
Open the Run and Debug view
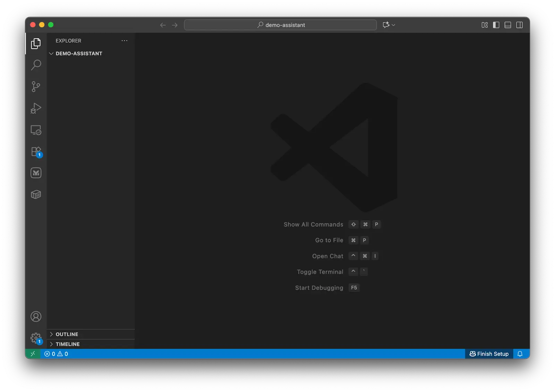click(x=35, y=108)
